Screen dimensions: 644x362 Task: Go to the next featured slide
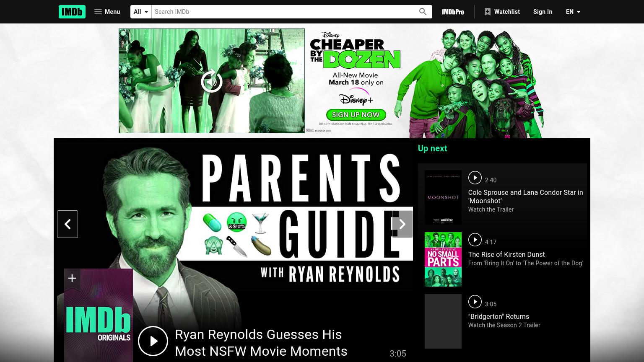click(402, 224)
